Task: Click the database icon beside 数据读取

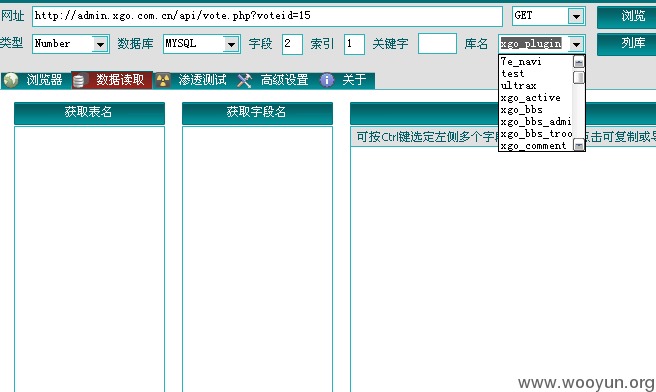Action: tap(79, 80)
